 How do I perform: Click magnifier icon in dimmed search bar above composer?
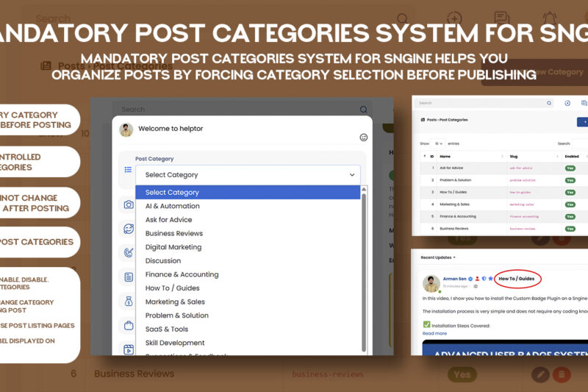pos(363,110)
